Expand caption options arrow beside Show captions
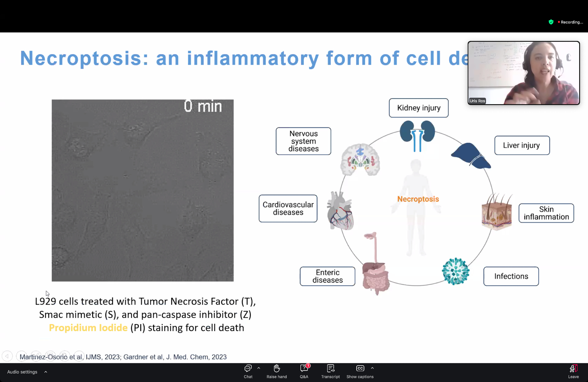 [x=372, y=368]
